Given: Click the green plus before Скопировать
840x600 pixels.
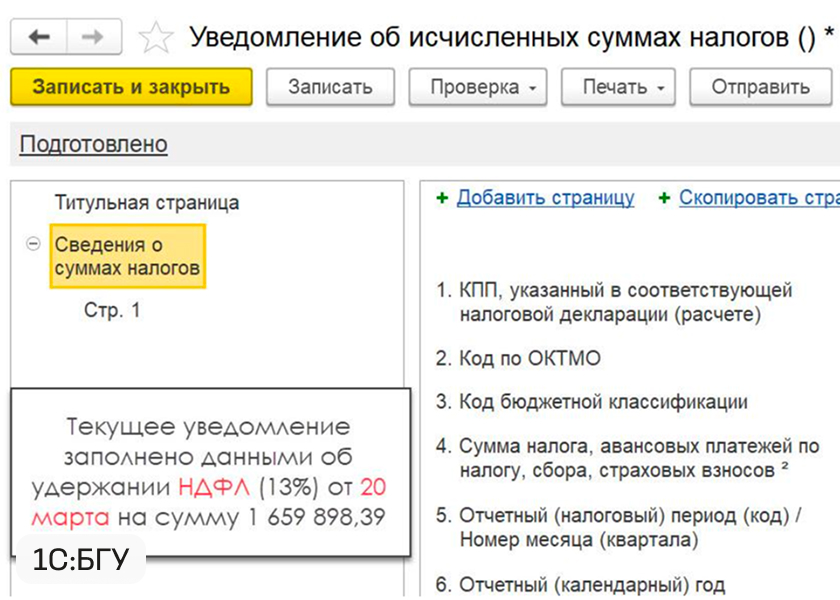Looking at the screenshot, I should pyautogui.click(x=664, y=198).
